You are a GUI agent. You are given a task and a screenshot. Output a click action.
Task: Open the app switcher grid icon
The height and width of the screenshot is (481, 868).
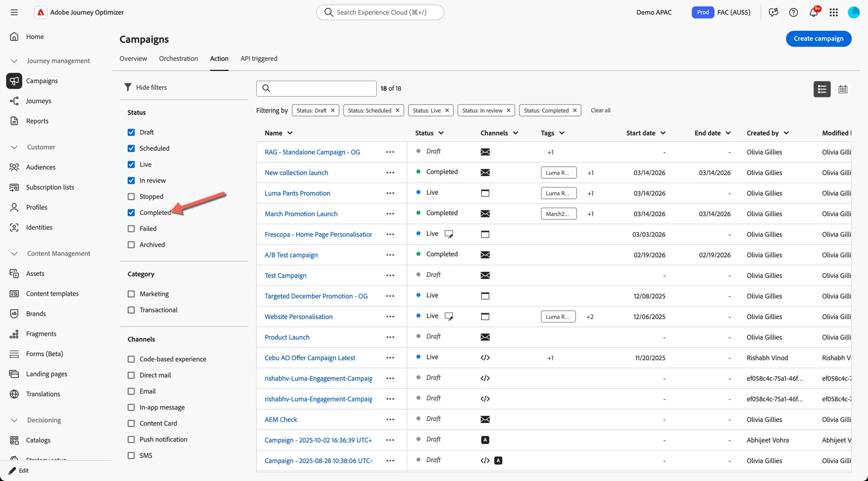click(x=833, y=13)
